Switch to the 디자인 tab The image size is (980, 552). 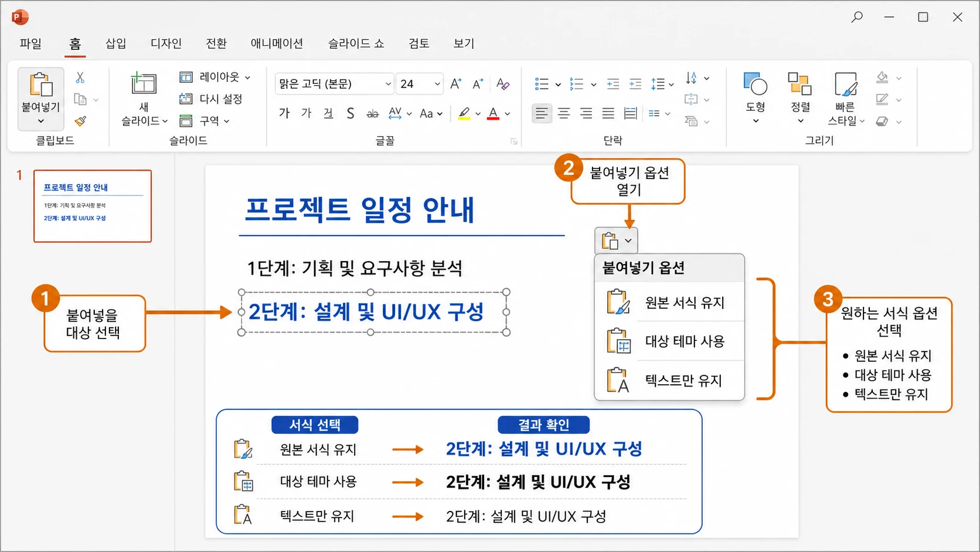pos(166,43)
